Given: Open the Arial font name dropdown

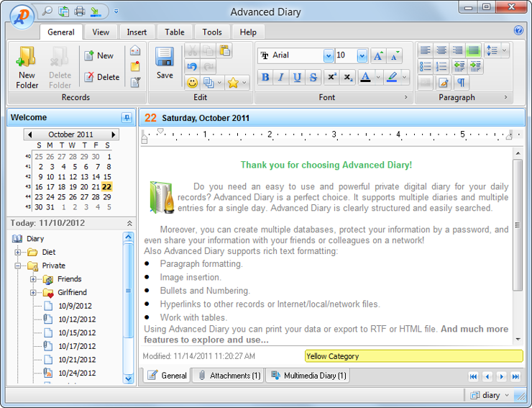Looking at the screenshot, I should [x=329, y=55].
